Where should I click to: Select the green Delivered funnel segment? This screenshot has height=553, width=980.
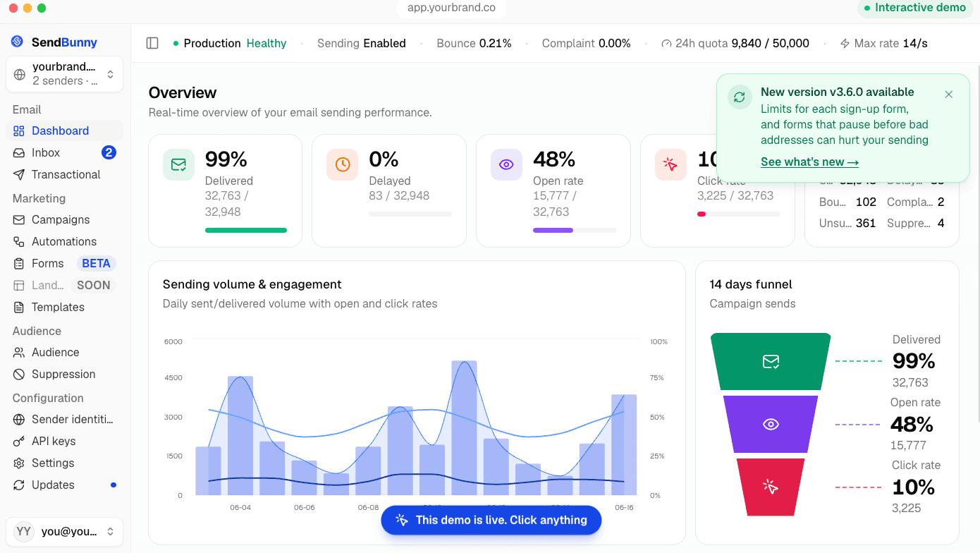click(771, 361)
